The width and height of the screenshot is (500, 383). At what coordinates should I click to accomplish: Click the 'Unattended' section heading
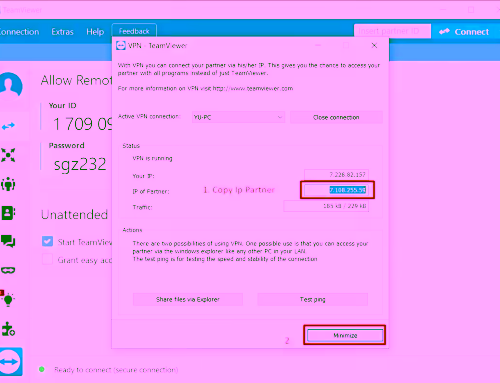tap(74, 214)
